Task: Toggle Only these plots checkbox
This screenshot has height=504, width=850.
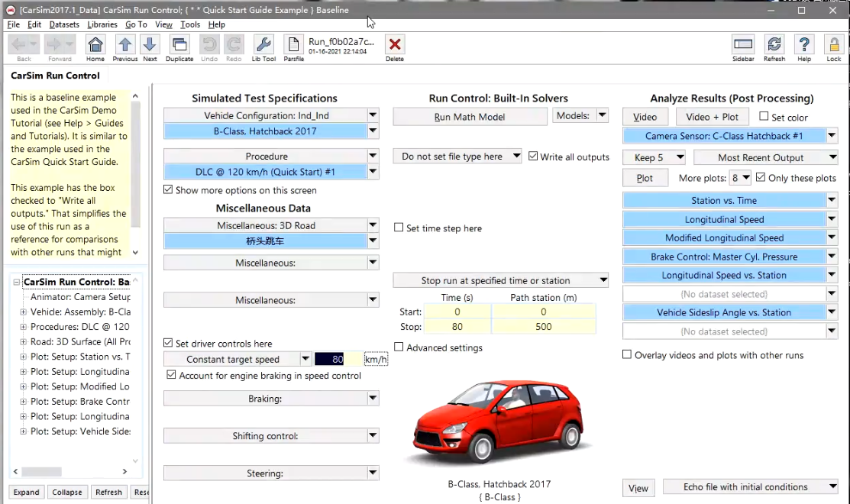Action: pyautogui.click(x=761, y=177)
